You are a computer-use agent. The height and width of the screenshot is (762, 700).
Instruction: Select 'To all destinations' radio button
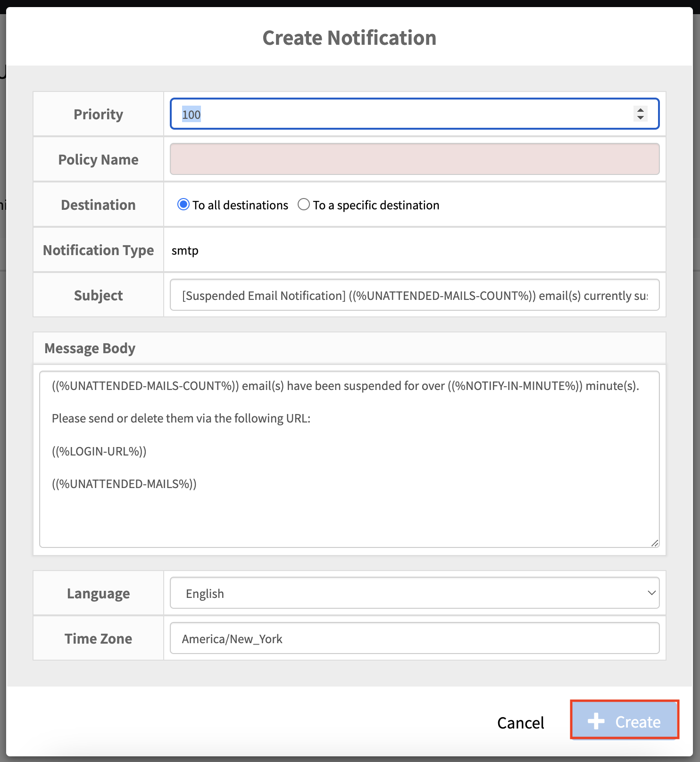[183, 205]
